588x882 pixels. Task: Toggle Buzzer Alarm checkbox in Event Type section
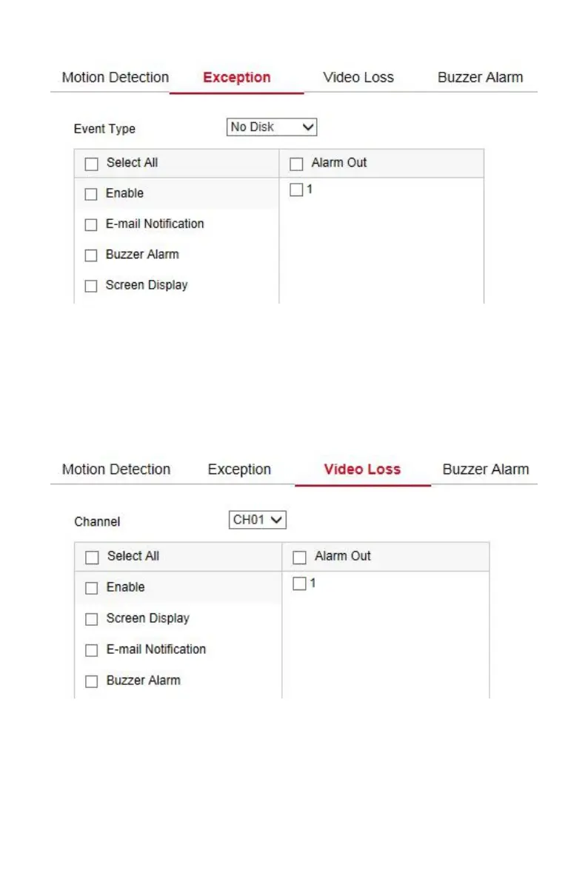[x=91, y=255]
